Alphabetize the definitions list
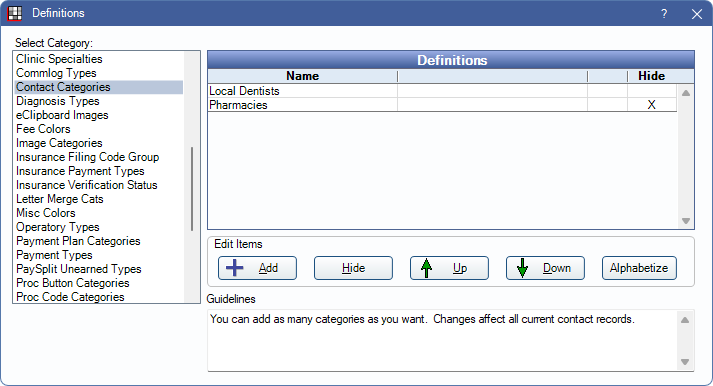Viewport: 713px width, 386px height. (639, 268)
